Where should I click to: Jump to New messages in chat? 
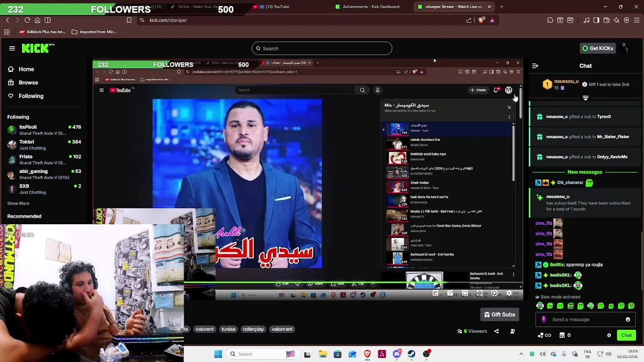tap(585, 172)
